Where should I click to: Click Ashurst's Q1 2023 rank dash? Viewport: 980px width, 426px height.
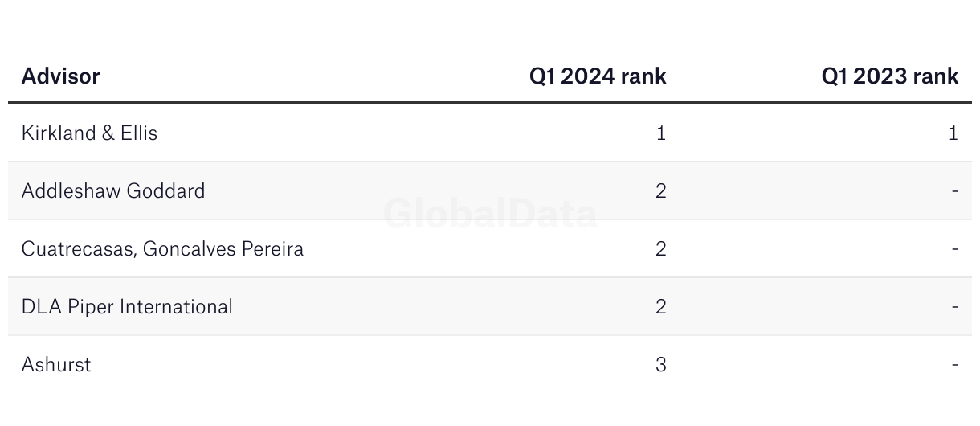pos(954,365)
